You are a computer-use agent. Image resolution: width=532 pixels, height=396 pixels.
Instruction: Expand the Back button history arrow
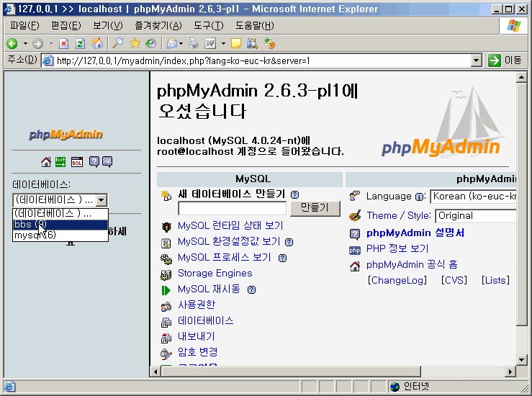(25, 43)
